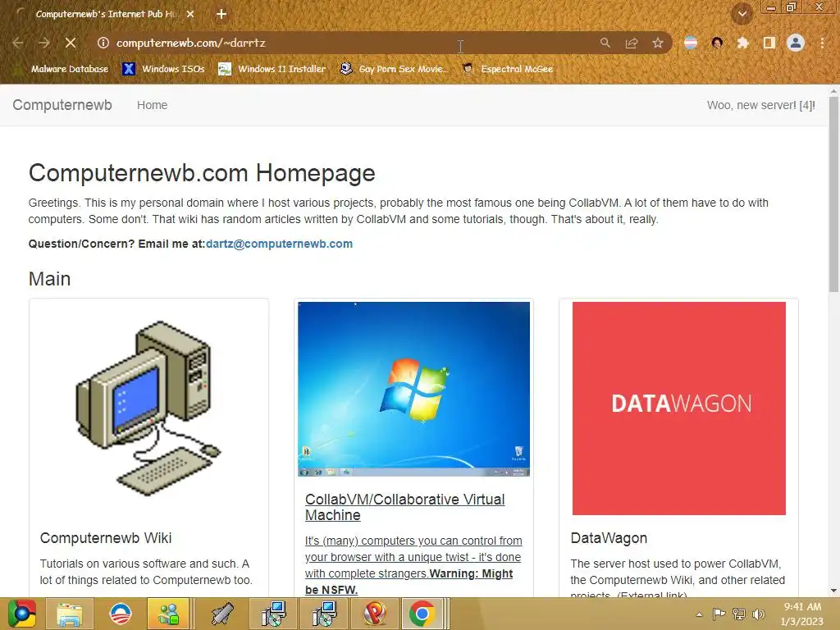Expand the tab search dropdown

[742, 14]
